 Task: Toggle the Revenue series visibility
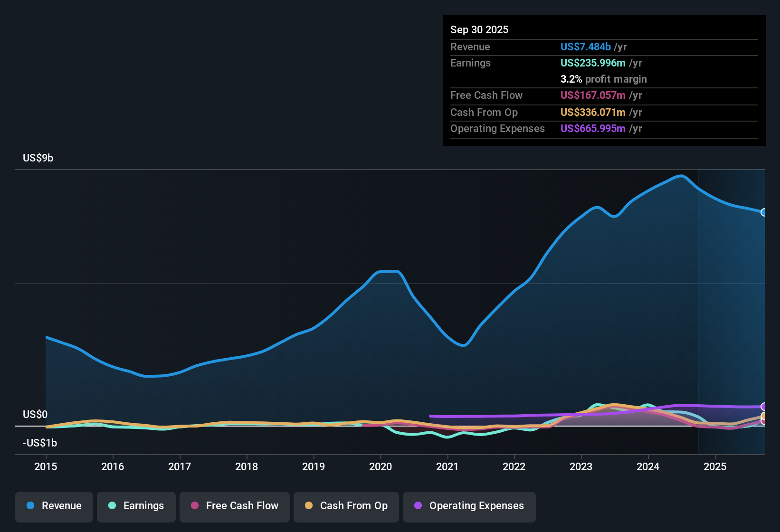pos(54,506)
